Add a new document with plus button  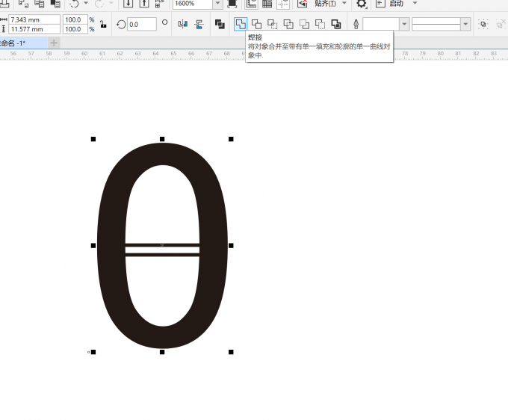(54, 43)
